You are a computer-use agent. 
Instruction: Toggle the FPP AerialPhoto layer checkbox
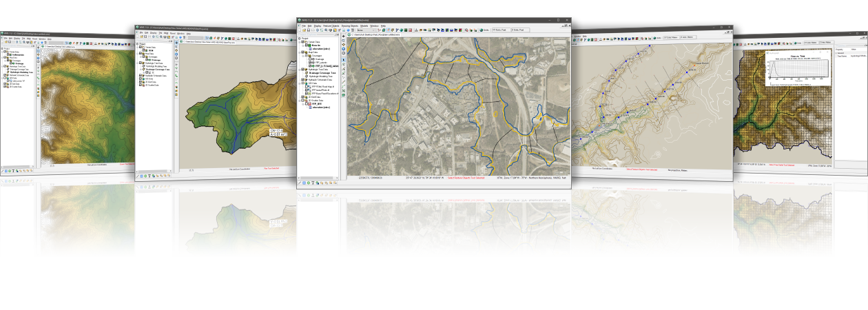tap(307, 90)
